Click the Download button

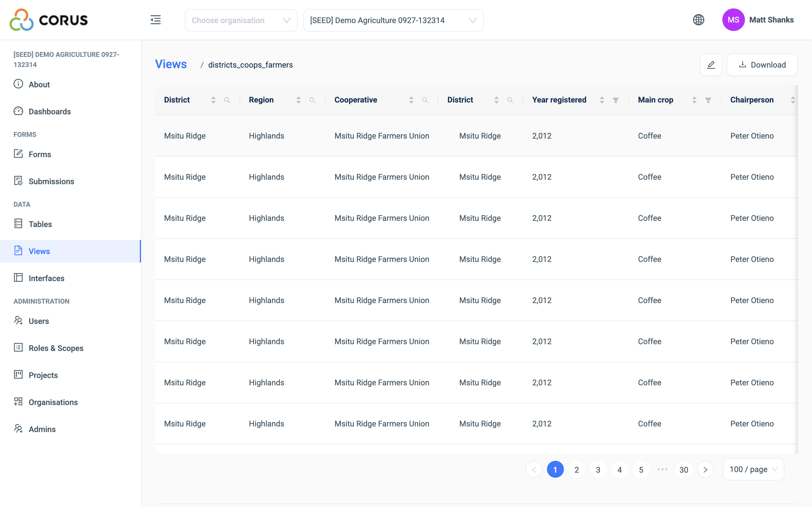click(762, 65)
